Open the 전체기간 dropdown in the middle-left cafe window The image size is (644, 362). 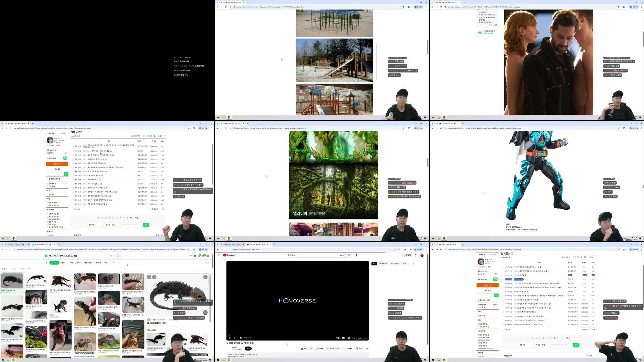[x=94, y=225]
